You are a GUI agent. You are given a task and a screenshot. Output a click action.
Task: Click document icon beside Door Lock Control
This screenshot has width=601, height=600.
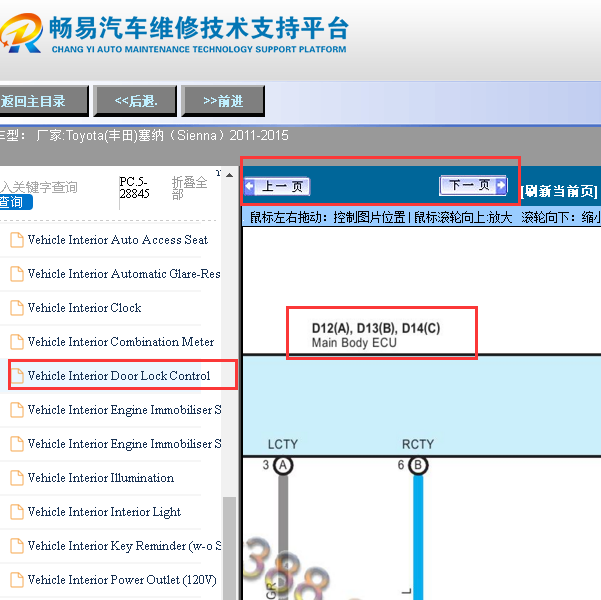tap(17, 376)
